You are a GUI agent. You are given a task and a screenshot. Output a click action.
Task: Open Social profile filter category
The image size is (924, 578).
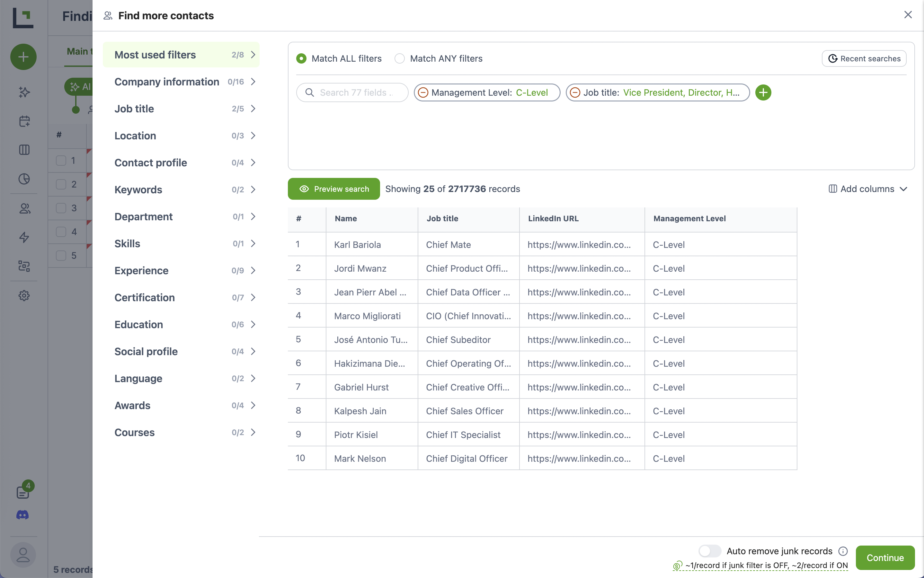click(181, 351)
